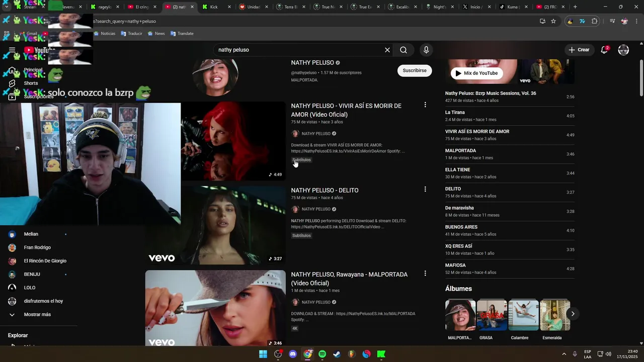
Task: Play the Mix de YouTube
Action: [476, 73]
